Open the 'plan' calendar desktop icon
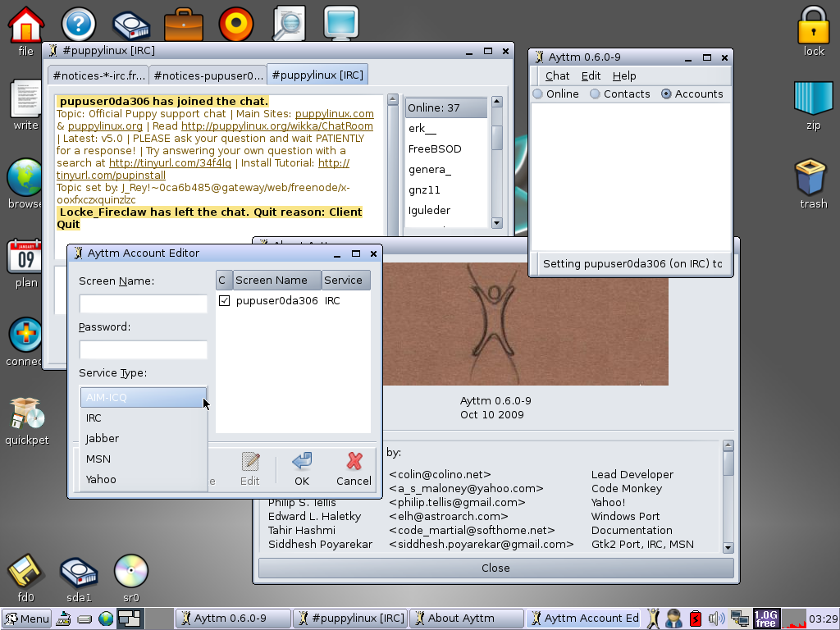Viewport: 840px width, 630px height. tap(25, 256)
